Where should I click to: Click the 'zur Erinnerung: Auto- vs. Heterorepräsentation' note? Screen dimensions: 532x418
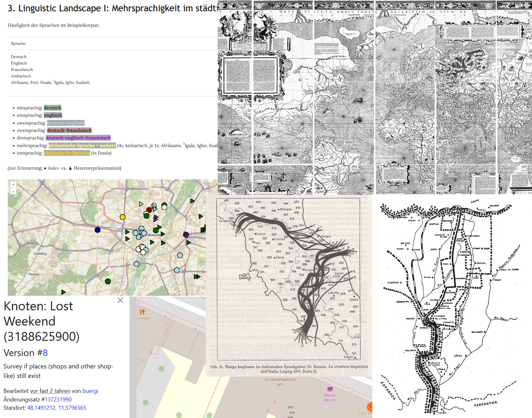coord(64,168)
